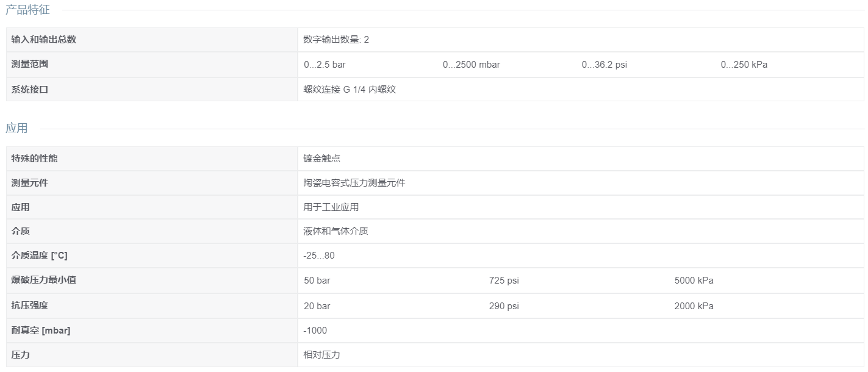Click the 压力 row label
This screenshot has height=372, width=868.
point(21,354)
